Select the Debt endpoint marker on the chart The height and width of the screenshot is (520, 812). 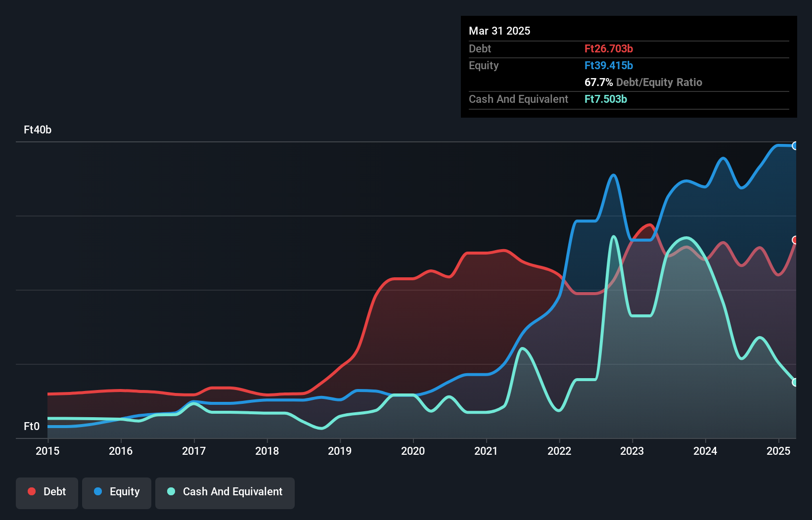795,240
